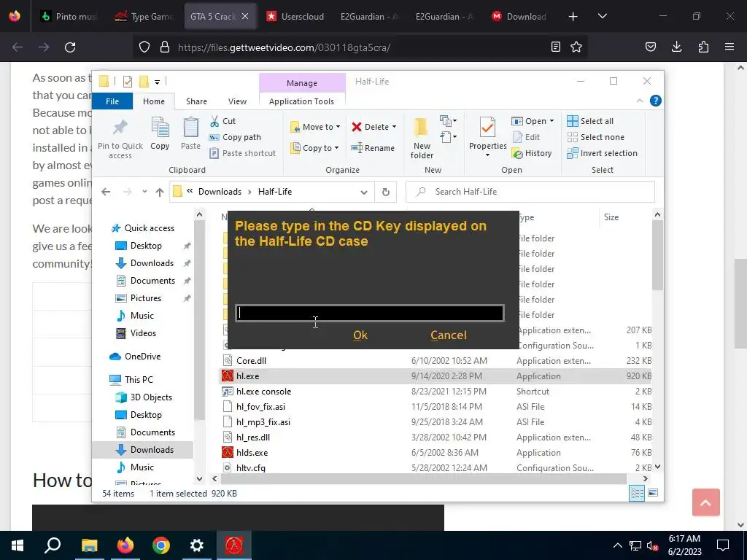Switch to details view icon in status bar
This screenshot has width=747, height=560.
[637, 494]
